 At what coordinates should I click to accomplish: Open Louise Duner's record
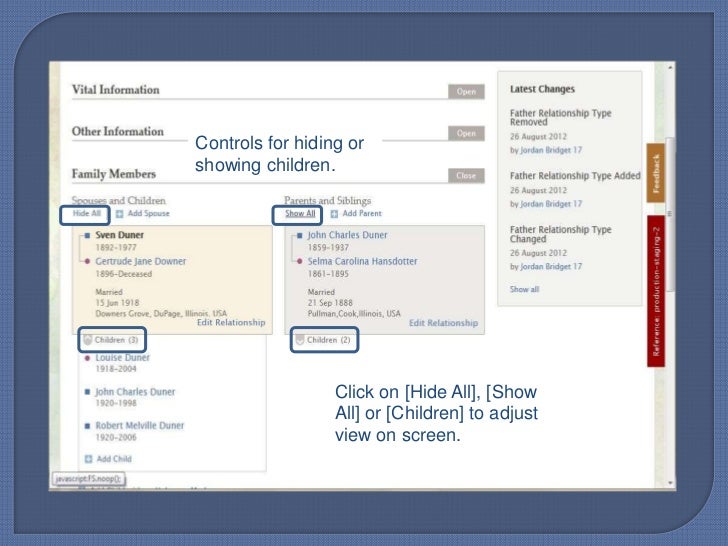coord(123,358)
